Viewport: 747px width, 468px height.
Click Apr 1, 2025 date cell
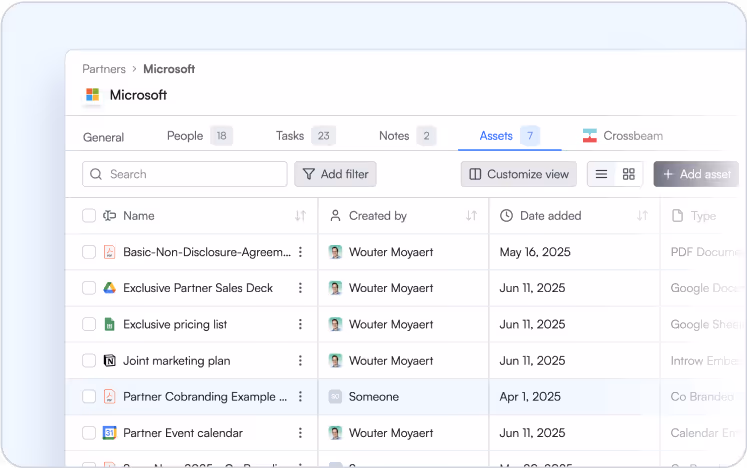pyautogui.click(x=530, y=397)
